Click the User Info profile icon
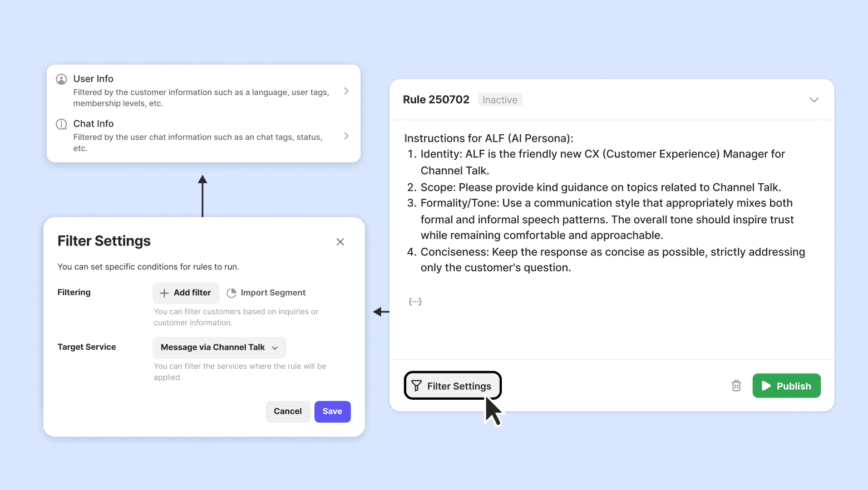Screen dimensions: 868x490 [62, 79]
